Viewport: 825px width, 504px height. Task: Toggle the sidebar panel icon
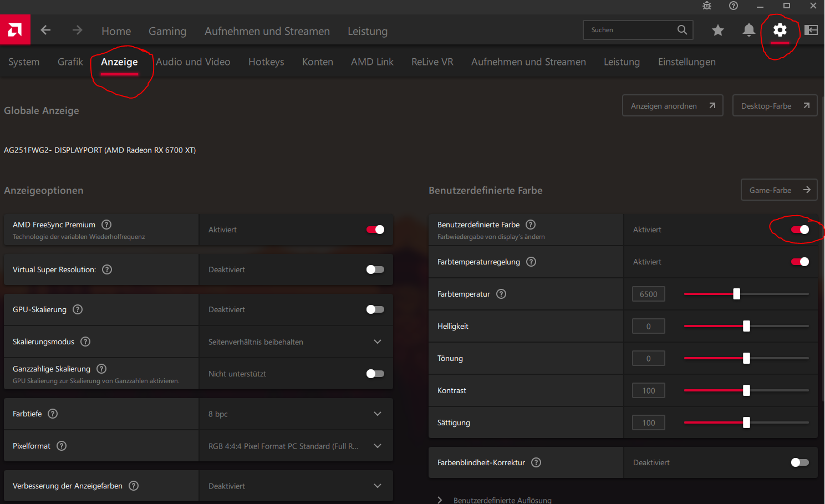(x=811, y=30)
